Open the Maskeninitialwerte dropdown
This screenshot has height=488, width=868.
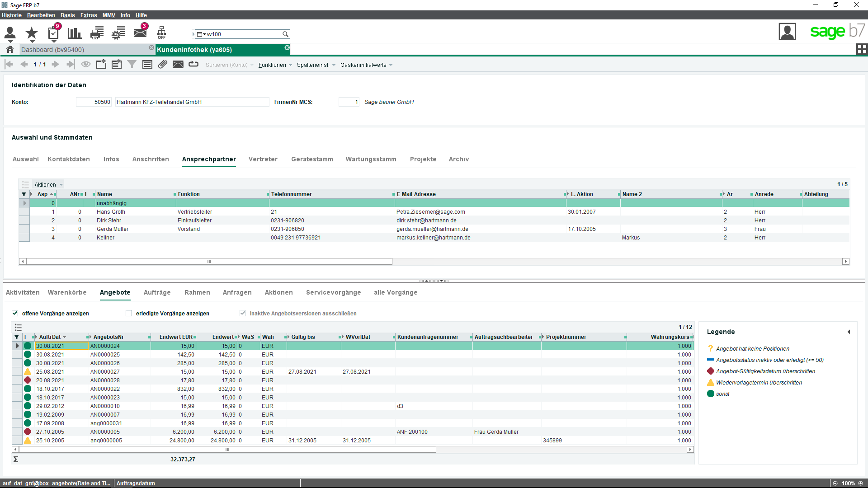point(367,65)
